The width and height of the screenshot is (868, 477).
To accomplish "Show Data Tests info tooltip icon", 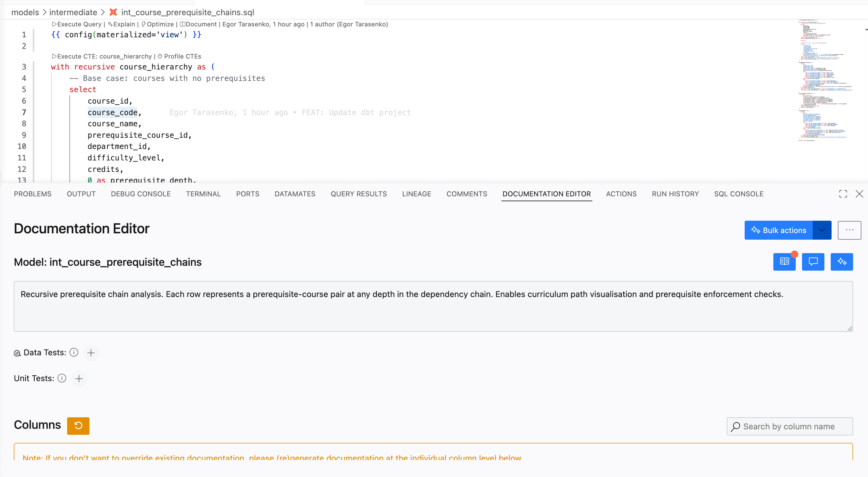I will [x=74, y=353].
